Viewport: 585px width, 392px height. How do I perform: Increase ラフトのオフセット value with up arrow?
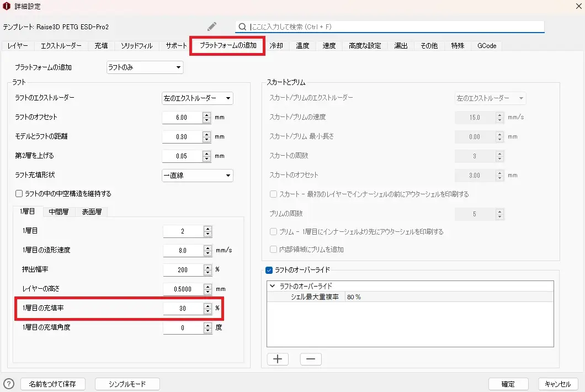[x=207, y=115]
